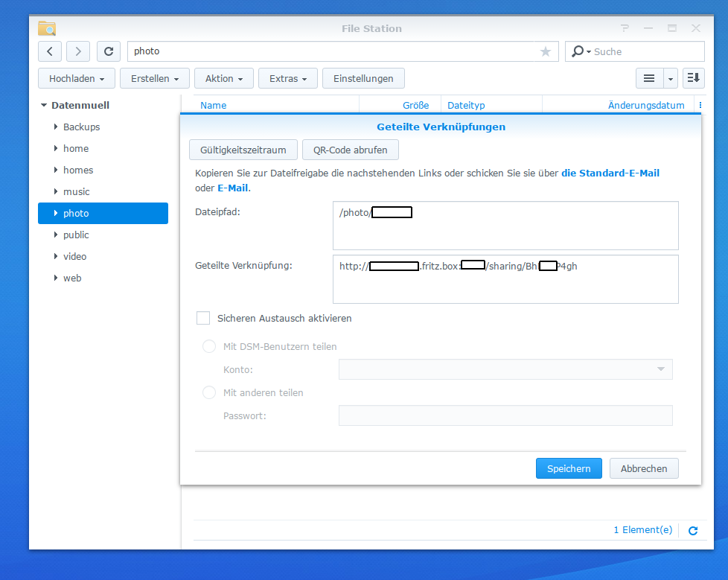Expand the web folder arrow

coord(56,278)
